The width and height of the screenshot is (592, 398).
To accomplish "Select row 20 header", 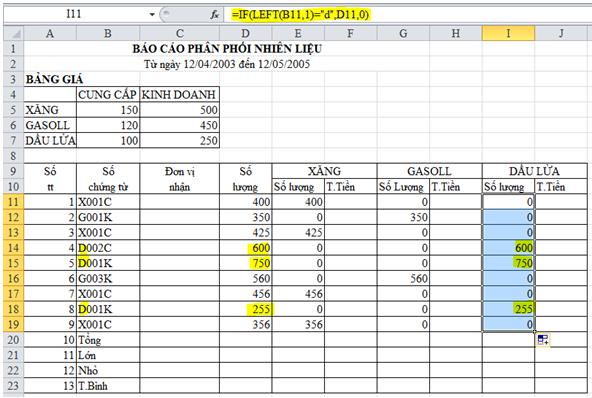I will 14,339.
